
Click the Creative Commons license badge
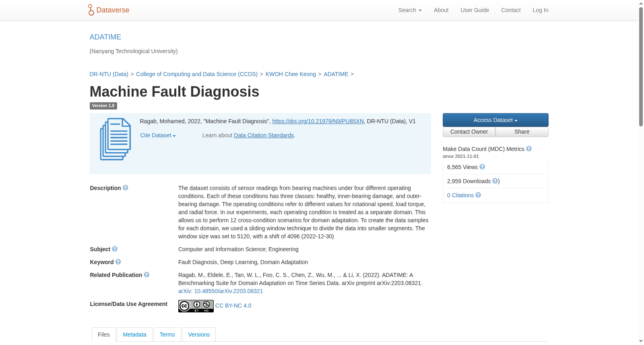tap(196, 306)
